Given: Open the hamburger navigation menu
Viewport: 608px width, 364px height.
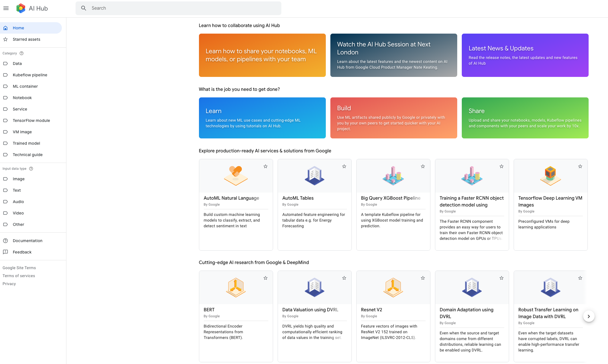Looking at the screenshot, I should coord(6,8).
